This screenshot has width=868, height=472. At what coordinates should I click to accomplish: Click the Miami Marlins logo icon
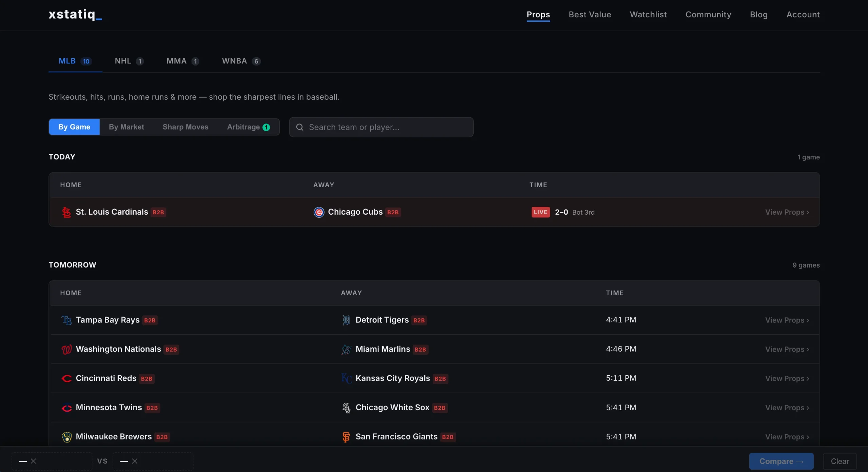pos(346,349)
